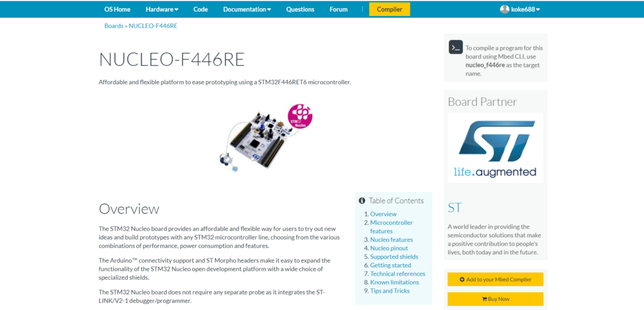This screenshot has width=644, height=310.
Task: Click the user avatar icon beside koke688
Action: [504, 9]
